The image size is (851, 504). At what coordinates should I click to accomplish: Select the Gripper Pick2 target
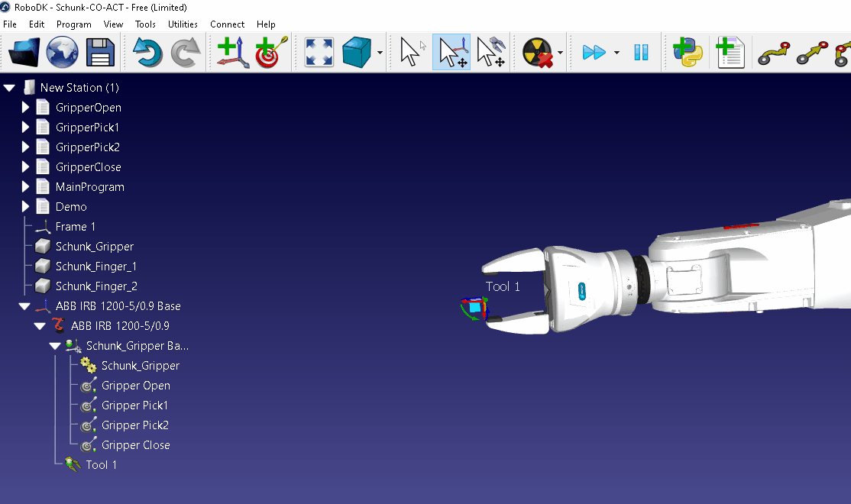point(135,425)
